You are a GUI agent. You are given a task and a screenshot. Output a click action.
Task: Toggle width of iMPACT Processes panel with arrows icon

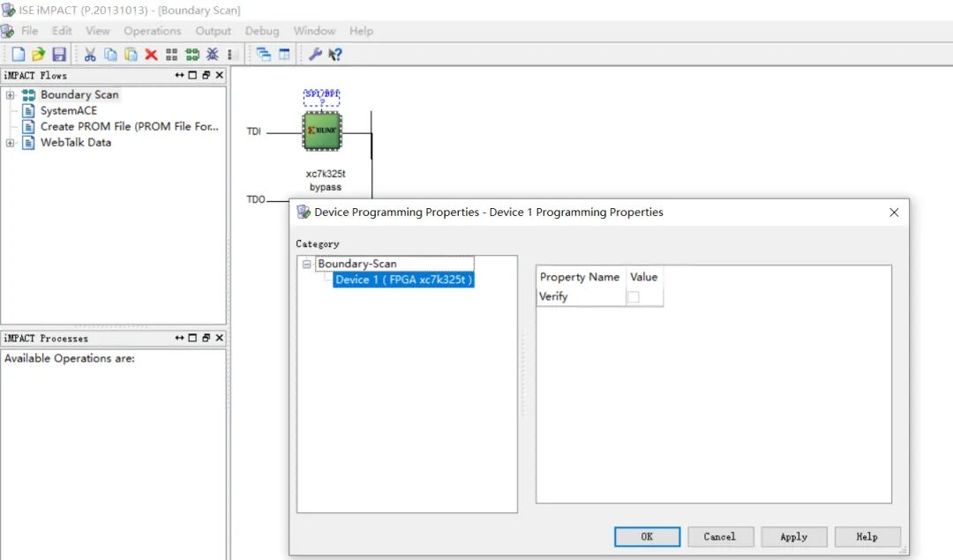(179, 338)
